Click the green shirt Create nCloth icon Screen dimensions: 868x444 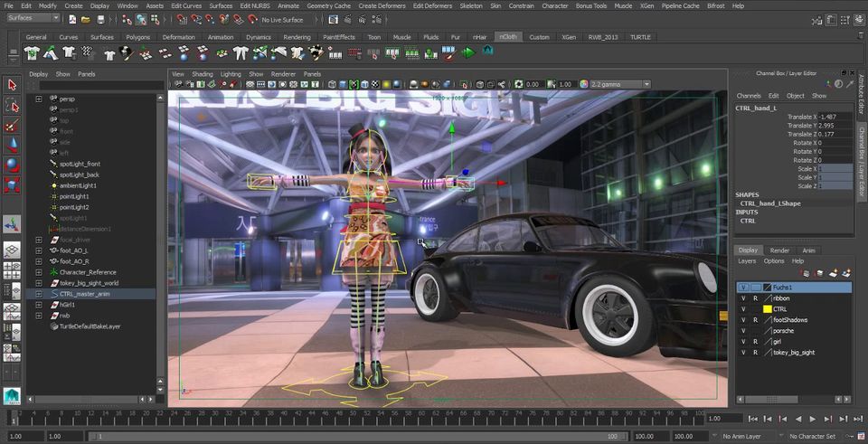32,53
